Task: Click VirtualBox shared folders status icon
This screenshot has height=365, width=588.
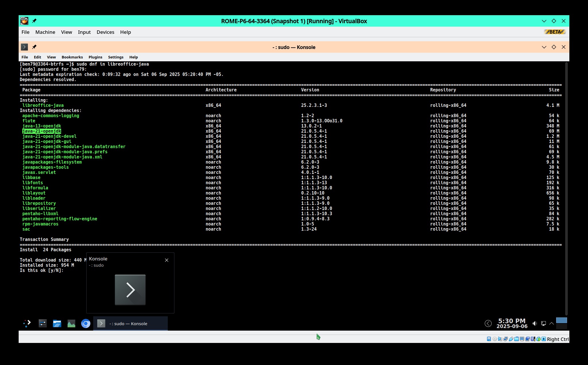Action: point(516,339)
